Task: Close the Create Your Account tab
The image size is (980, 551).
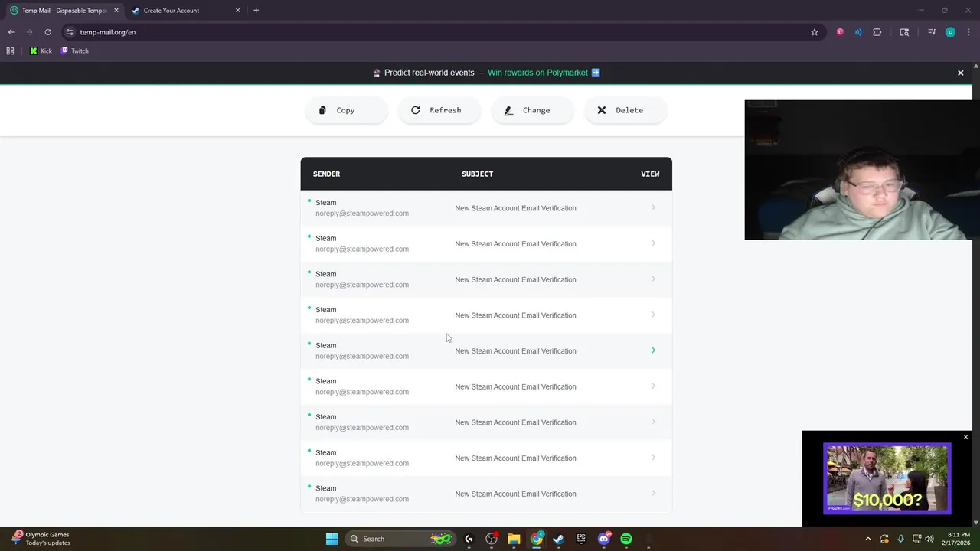Action: click(237, 11)
